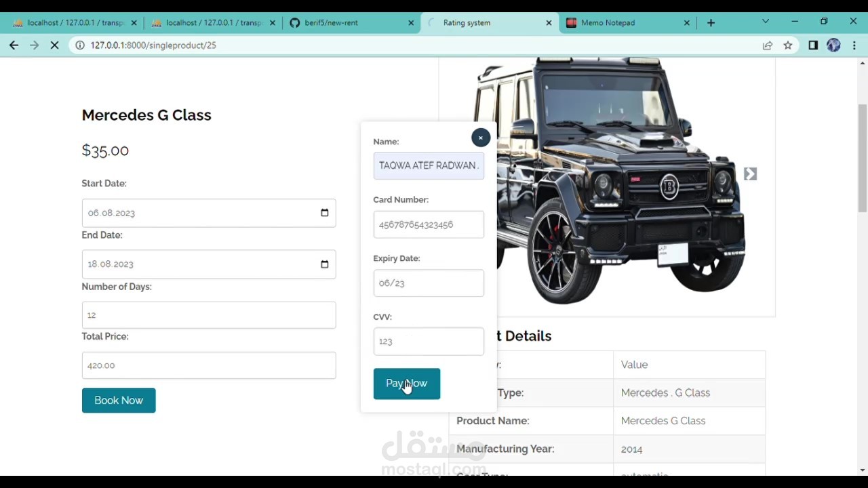Stop loading the page
This screenshot has width=868, height=488.
click(55, 45)
